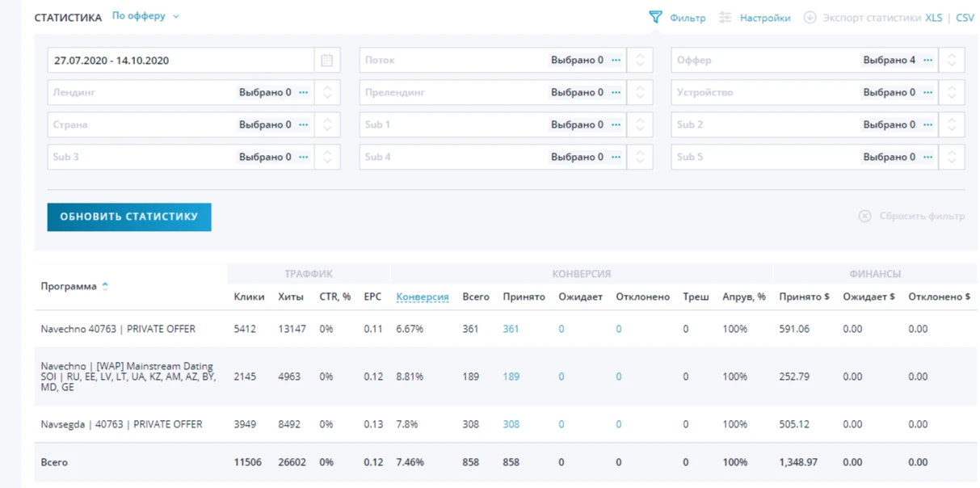
Task: Export statistics as XLS
Action: [x=934, y=17]
